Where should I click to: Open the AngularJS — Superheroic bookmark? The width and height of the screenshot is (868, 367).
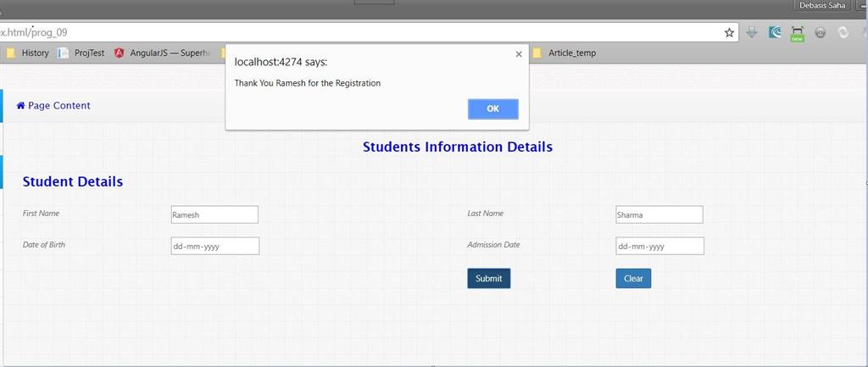point(163,53)
